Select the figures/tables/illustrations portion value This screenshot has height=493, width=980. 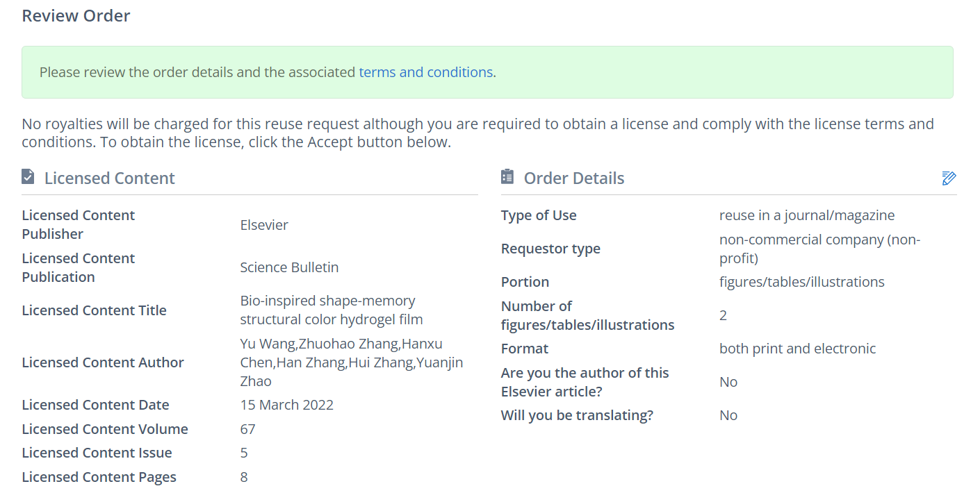801,282
